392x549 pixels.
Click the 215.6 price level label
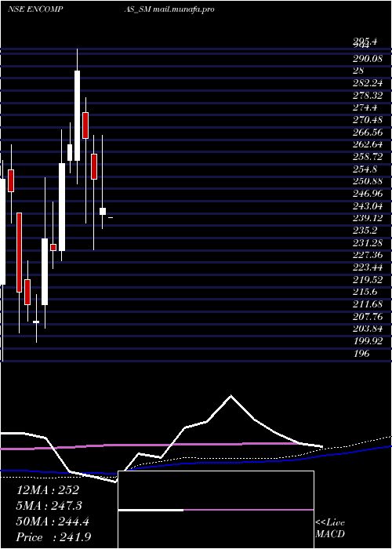tap(365, 293)
